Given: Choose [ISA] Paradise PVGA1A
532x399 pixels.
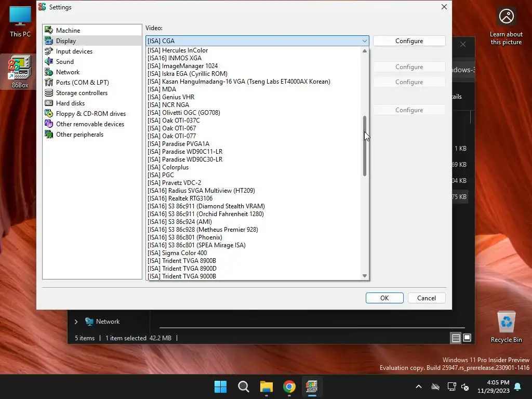Looking at the screenshot, I should 254,144.
